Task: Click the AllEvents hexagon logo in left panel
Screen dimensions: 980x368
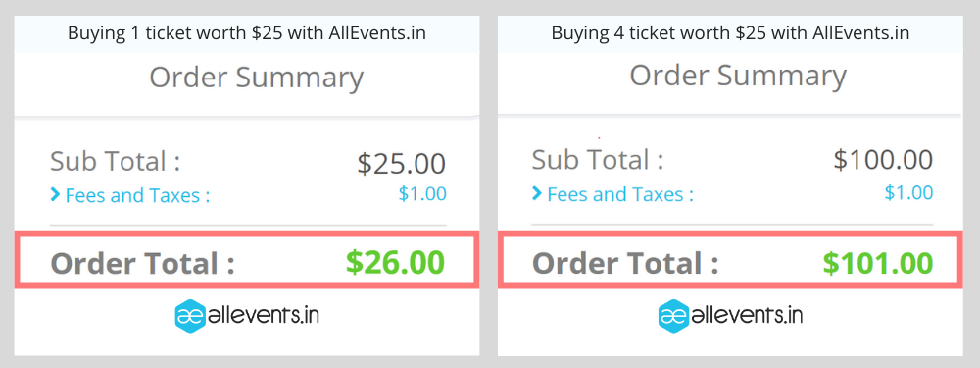Action: (x=191, y=316)
